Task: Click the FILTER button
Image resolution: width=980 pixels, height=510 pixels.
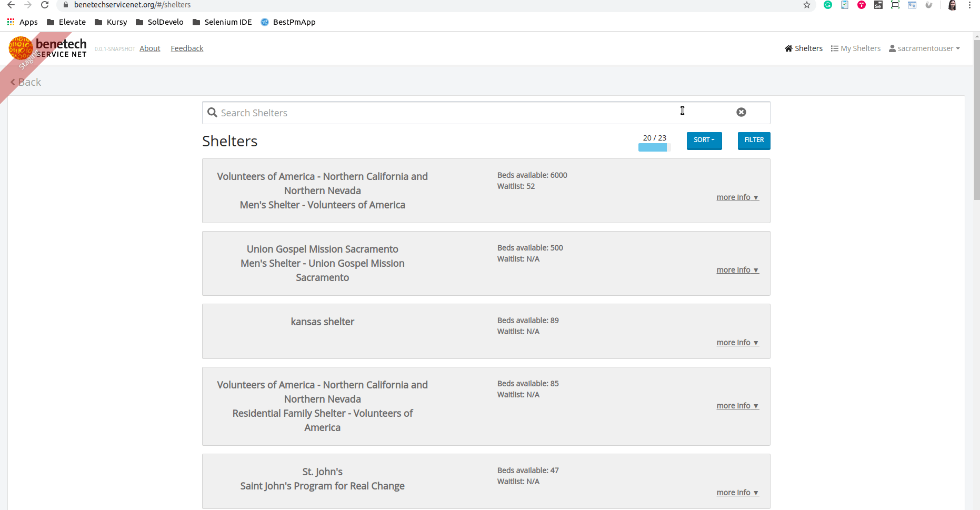Action: tap(754, 141)
